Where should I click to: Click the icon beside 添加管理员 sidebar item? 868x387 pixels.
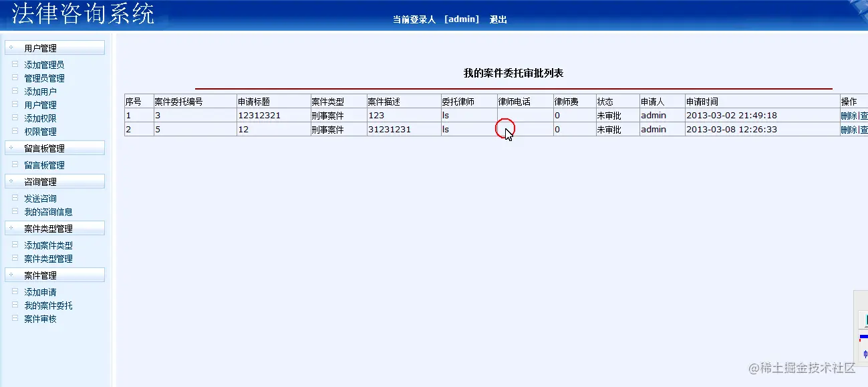point(15,65)
